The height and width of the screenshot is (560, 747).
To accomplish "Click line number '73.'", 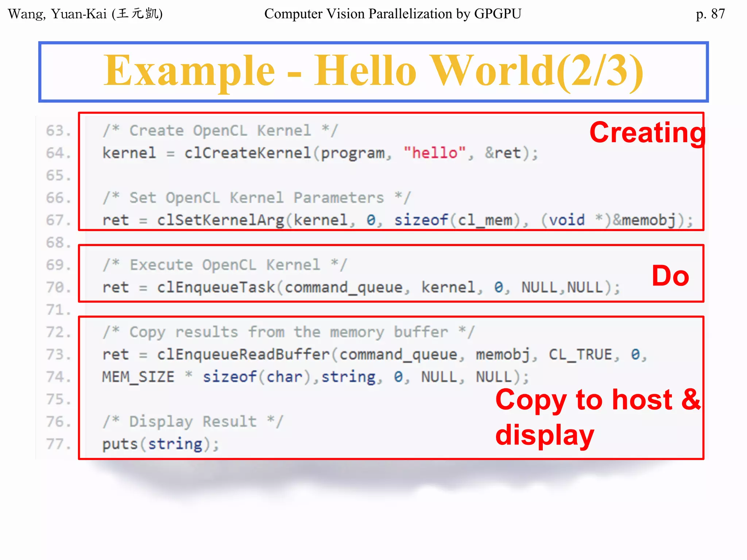I will click(x=58, y=355).
